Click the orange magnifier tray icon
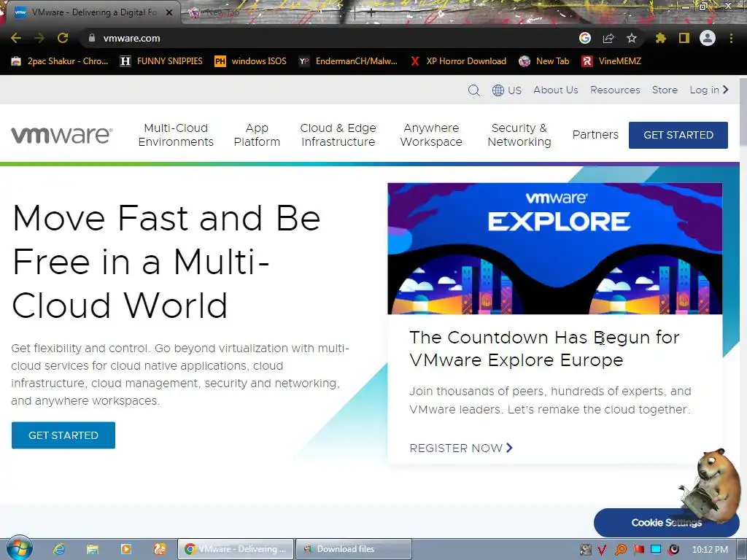 pos(620,550)
